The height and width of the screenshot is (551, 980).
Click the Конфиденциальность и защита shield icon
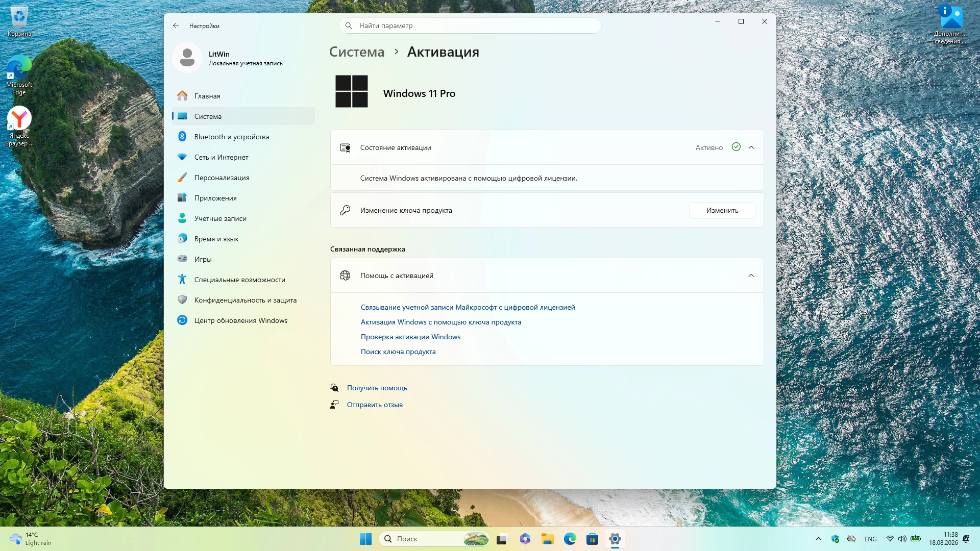click(x=182, y=300)
